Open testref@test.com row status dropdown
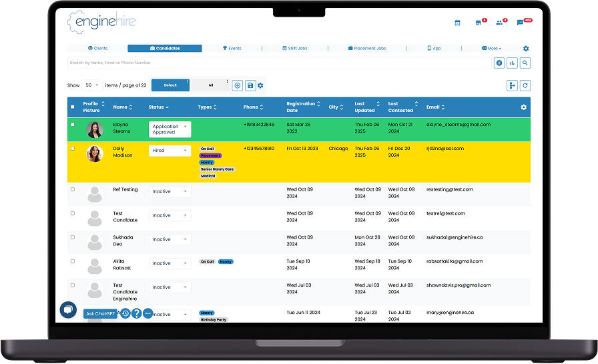598x364 pixels. pos(170,215)
